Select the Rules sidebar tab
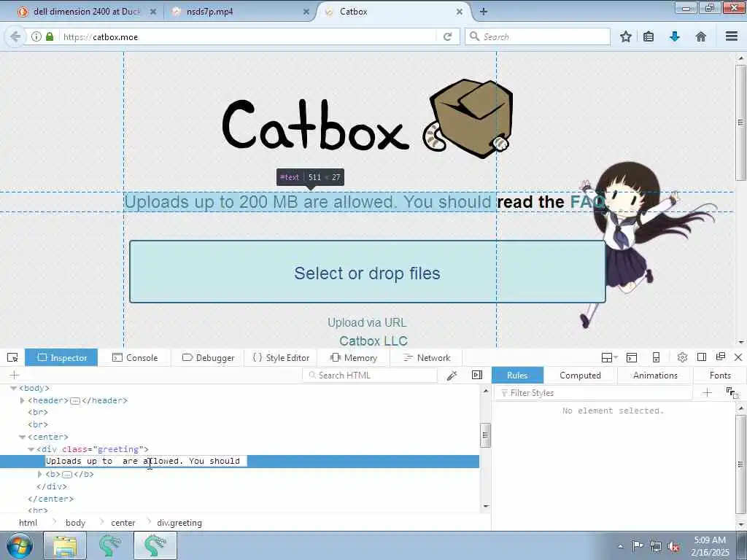The image size is (747, 560). [517, 376]
